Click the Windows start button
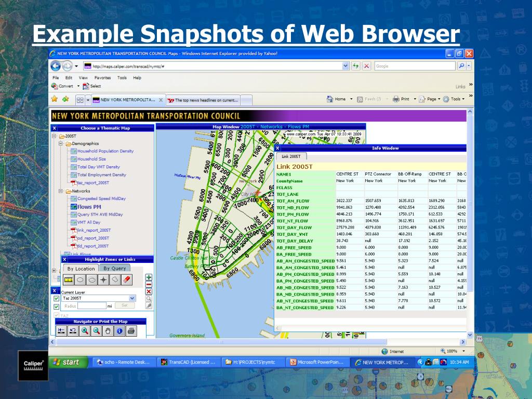This screenshot has width=532, height=399. (68, 362)
